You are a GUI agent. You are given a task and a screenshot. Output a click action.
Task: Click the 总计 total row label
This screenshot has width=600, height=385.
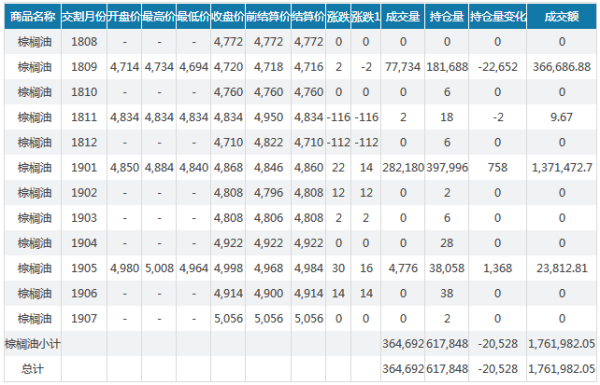(x=33, y=369)
